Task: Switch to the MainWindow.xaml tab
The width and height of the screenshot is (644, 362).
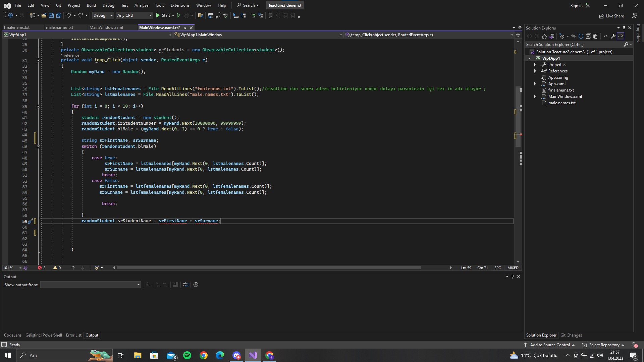Action: point(106,27)
